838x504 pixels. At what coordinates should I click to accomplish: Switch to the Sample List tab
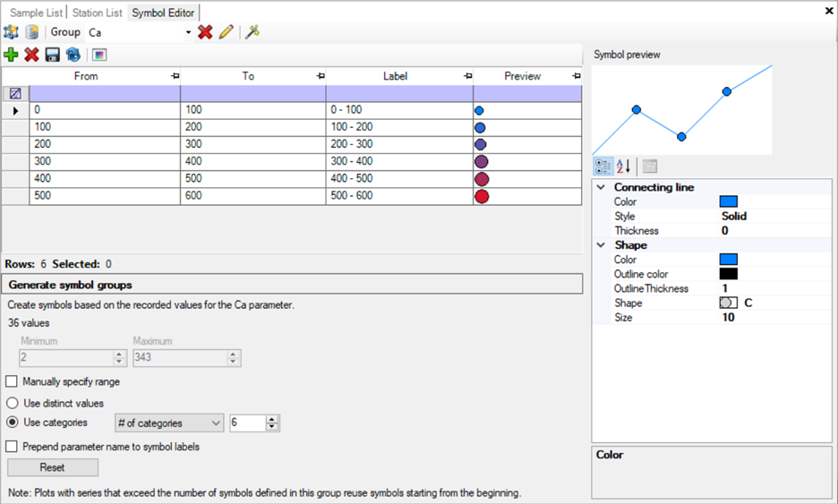[x=37, y=13]
